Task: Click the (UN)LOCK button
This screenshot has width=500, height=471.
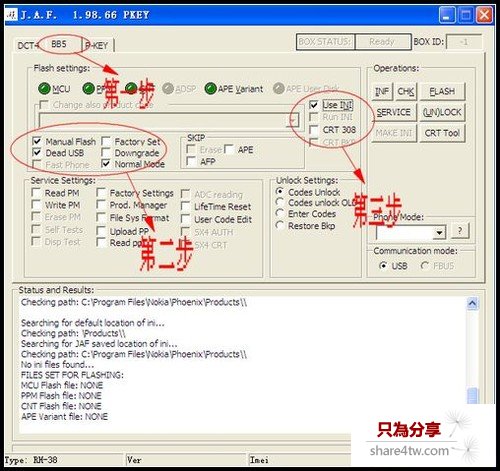Action: point(442,112)
